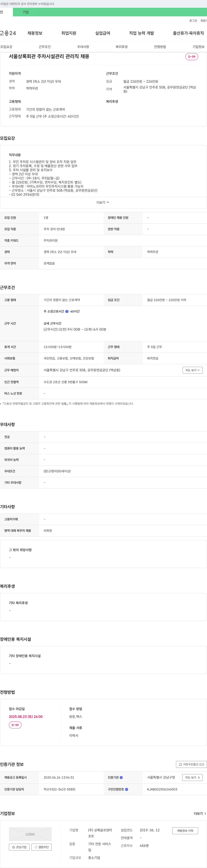Open the 실업급여 menu
The image size is (207, 868).
pos(102,33)
